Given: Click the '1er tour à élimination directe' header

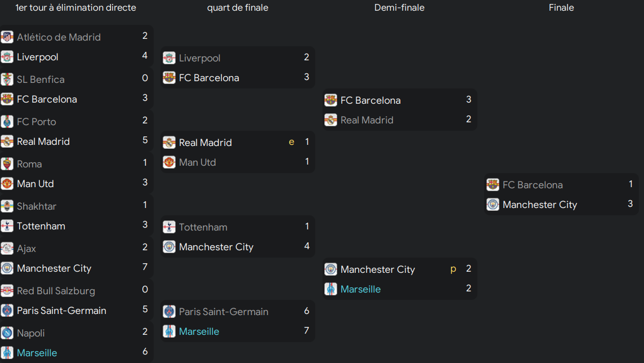Looking at the screenshot, I should coord(75,7).
